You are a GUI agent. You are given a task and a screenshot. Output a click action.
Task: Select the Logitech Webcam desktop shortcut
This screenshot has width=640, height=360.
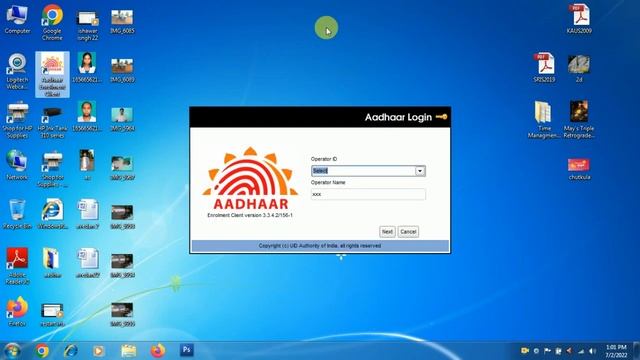17,72
